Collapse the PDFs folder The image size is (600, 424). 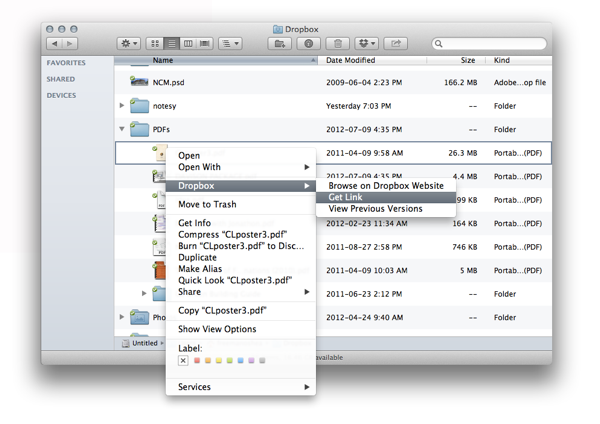click(x=122, y=129)
